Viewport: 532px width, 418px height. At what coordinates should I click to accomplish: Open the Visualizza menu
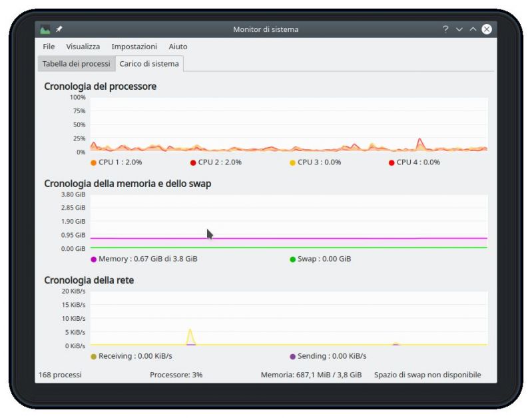(83, 47)
